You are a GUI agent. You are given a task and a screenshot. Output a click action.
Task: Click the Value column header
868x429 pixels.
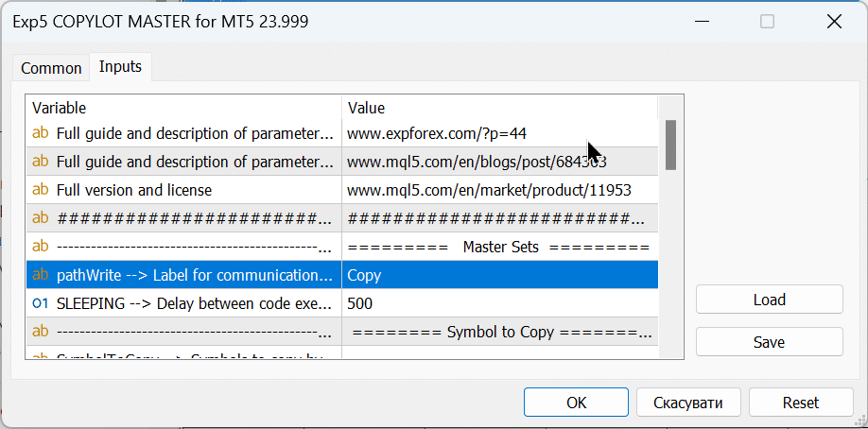coord(498,108)
